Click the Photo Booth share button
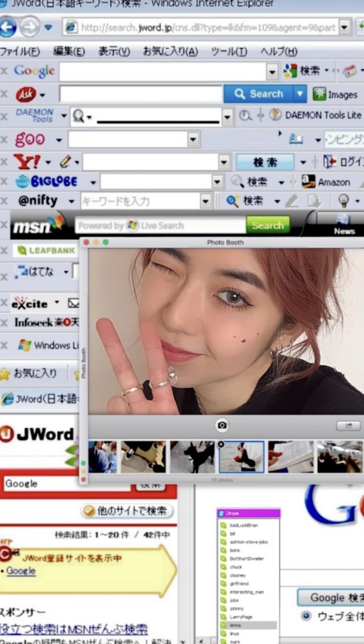 [348, 426]
